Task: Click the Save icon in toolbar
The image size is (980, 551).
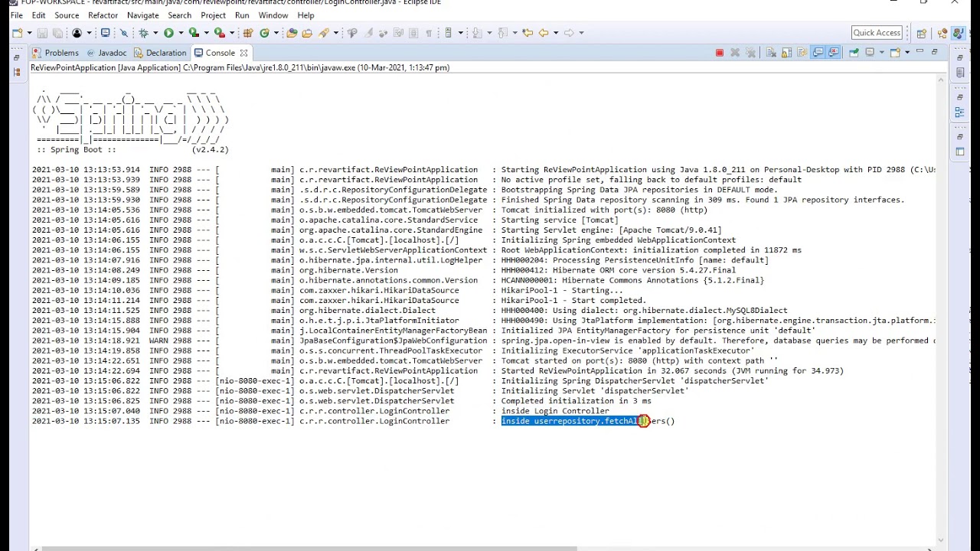Action: pos(42,33)
